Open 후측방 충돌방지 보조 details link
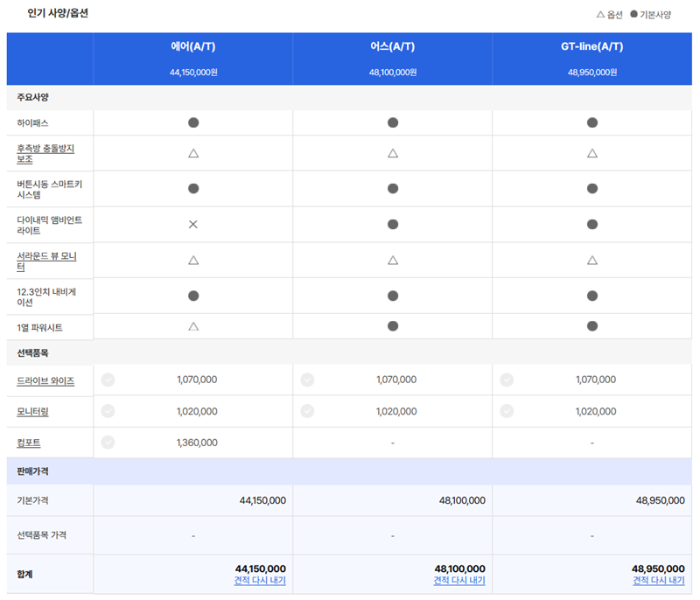This screenshot has width=700, height=600. 45,153
